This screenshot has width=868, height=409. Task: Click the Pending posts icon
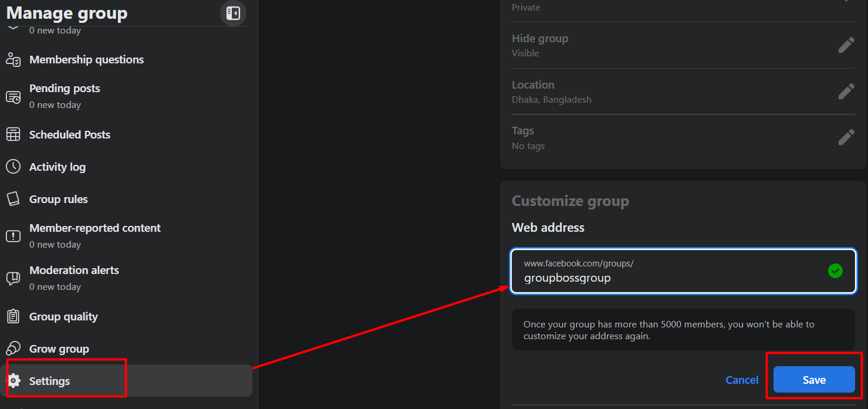13,97
